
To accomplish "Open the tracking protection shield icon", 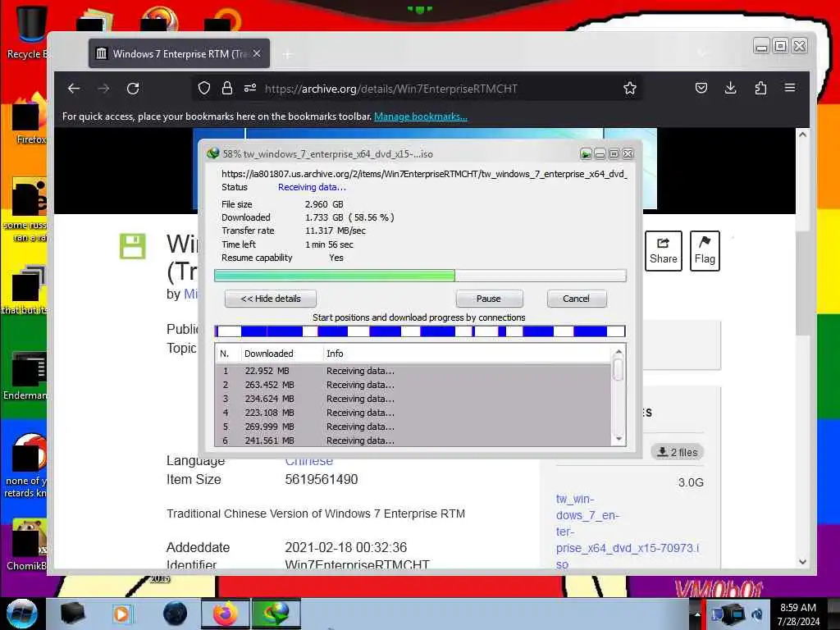I will point(204,89).
